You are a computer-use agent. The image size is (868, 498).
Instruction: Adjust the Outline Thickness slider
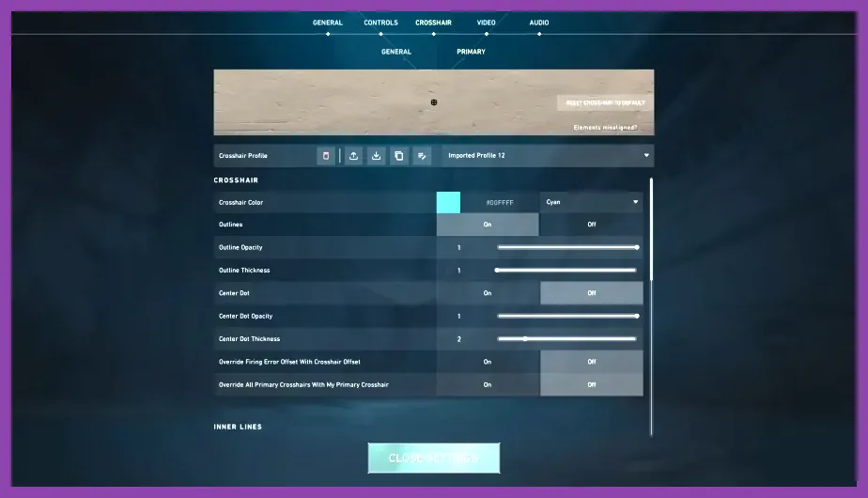(566, 271)
